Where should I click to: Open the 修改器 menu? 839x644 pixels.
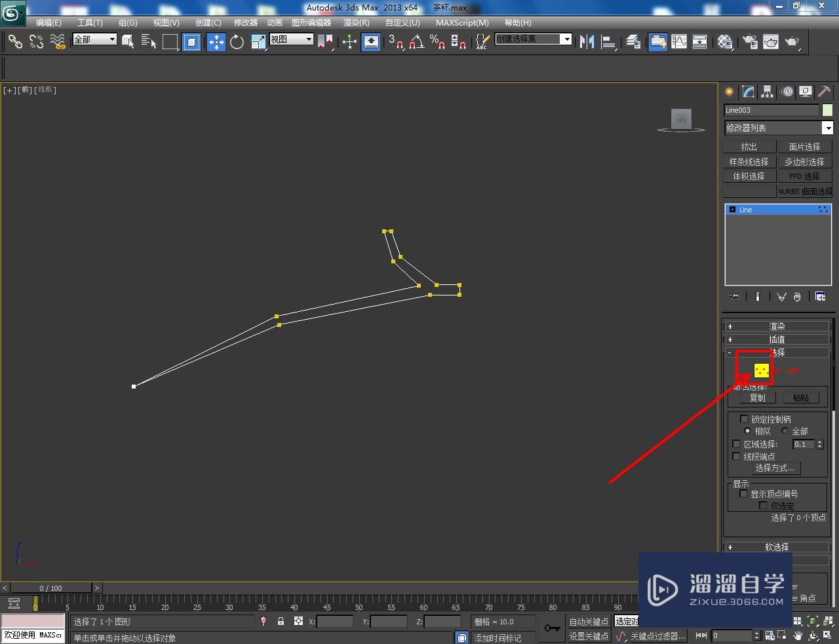pos(246,23)
